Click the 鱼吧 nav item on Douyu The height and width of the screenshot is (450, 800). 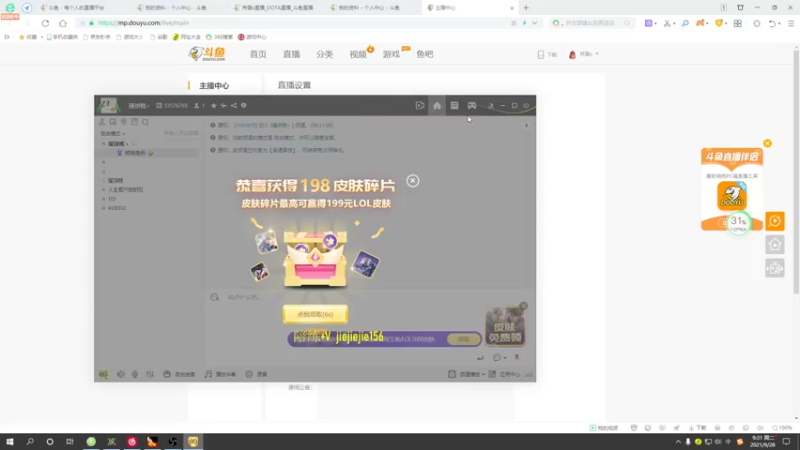pyautogui.click(x=424, y=54)
